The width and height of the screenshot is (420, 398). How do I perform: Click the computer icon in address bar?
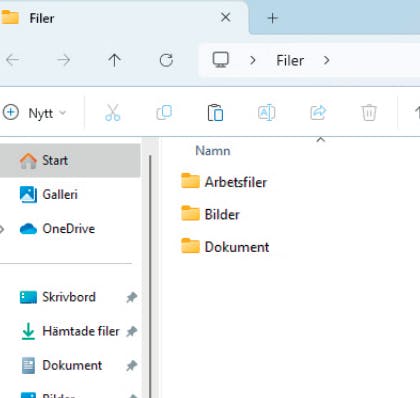pos(221,60)
